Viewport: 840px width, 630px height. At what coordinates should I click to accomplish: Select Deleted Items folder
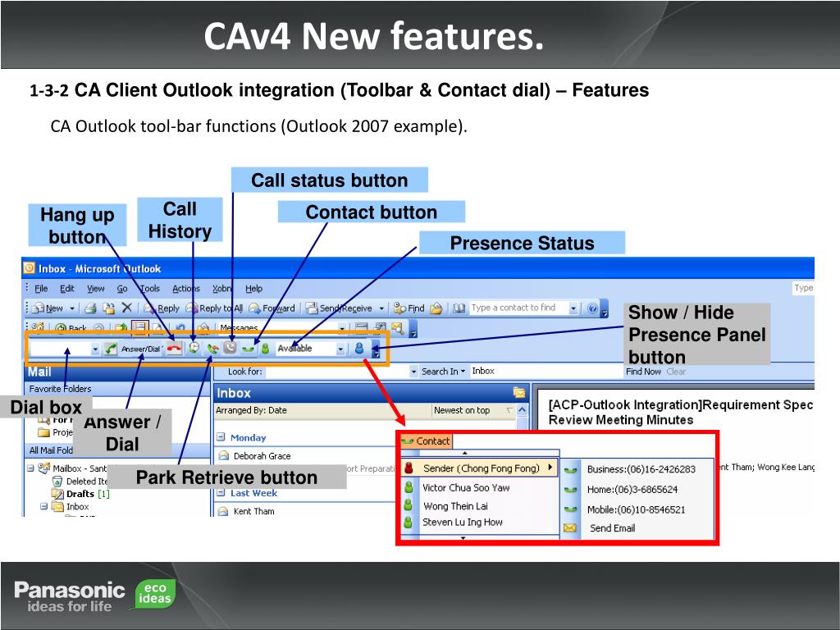tap(80, 481)
